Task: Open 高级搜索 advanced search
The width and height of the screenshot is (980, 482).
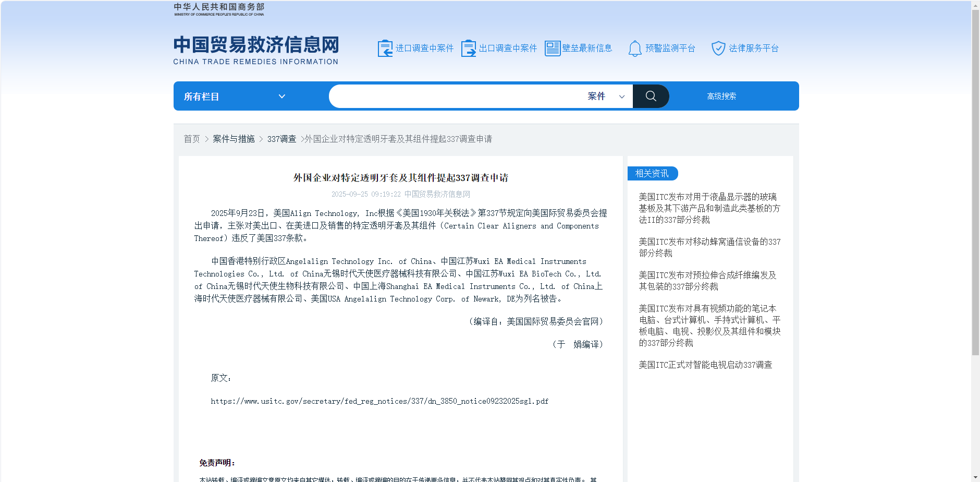Action: (x=721, y=97)
